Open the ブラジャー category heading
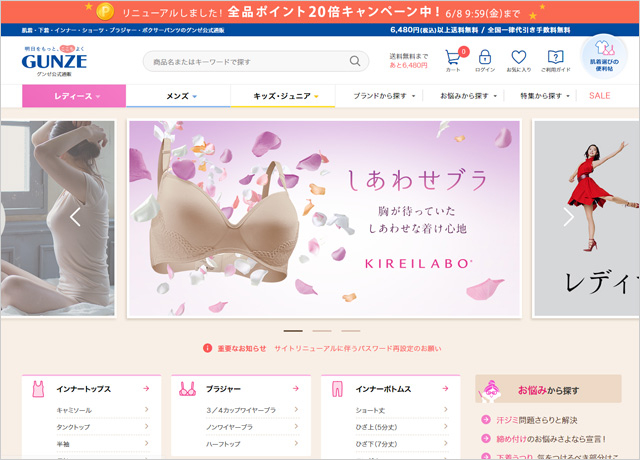Image resolution: width=640 pixels, height=460 pixels. click(223, 389)
